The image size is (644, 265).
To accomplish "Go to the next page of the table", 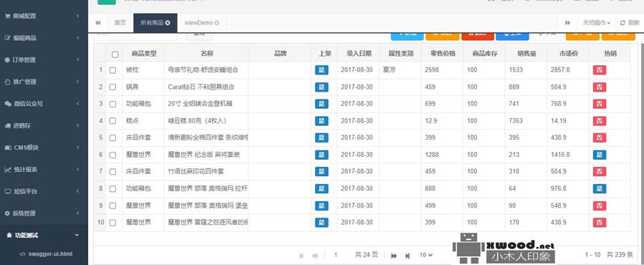I will [393, 256].
